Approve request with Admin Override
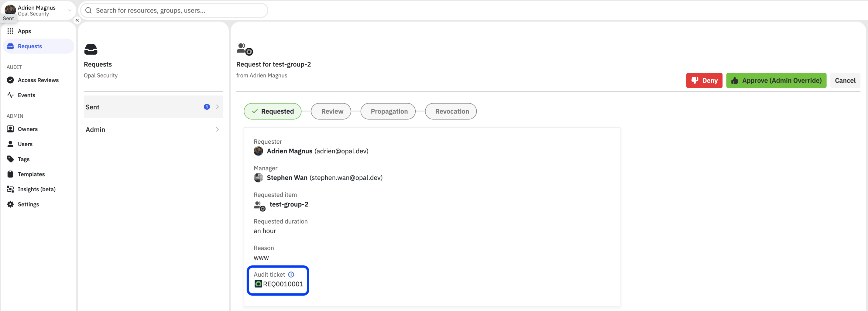The height and width of the screenshot is (311, 868). (x=776, y=80)
